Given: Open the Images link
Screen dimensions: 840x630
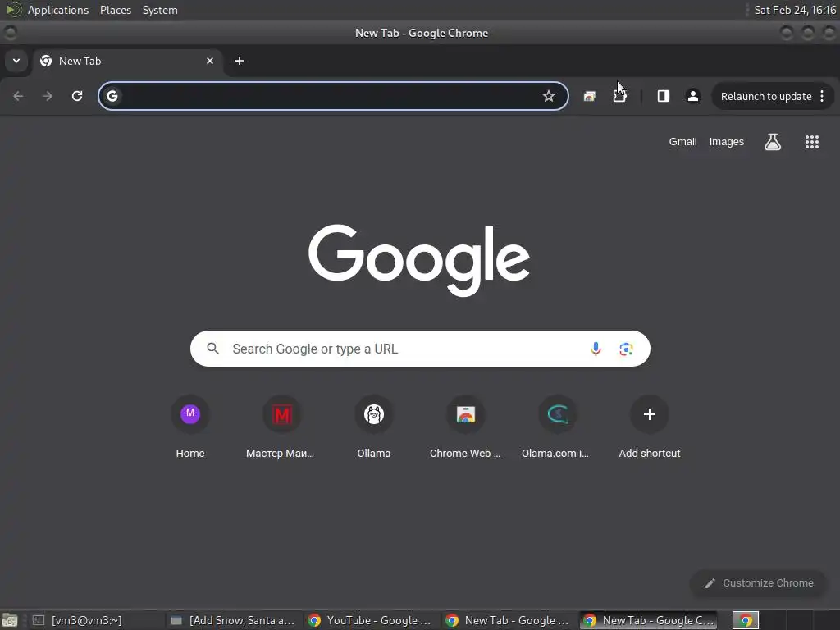Looking at the screenshot, I should coord(727,142).
